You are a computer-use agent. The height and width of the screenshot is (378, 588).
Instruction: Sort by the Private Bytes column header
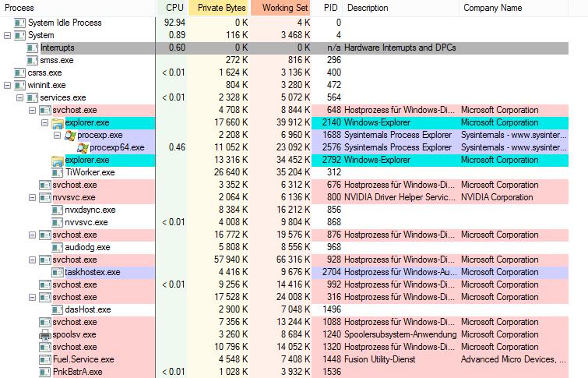[218, 8]
